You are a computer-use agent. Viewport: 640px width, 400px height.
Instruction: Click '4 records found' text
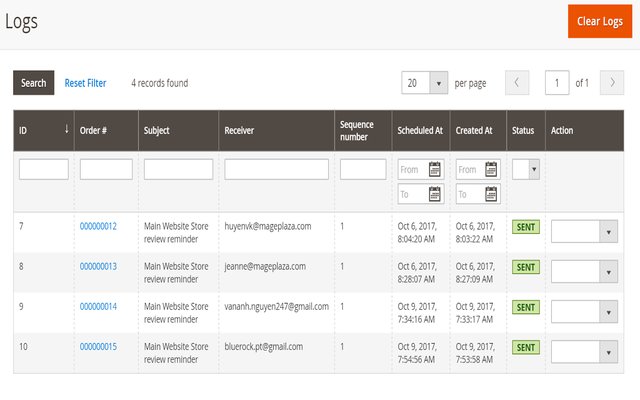160,83
